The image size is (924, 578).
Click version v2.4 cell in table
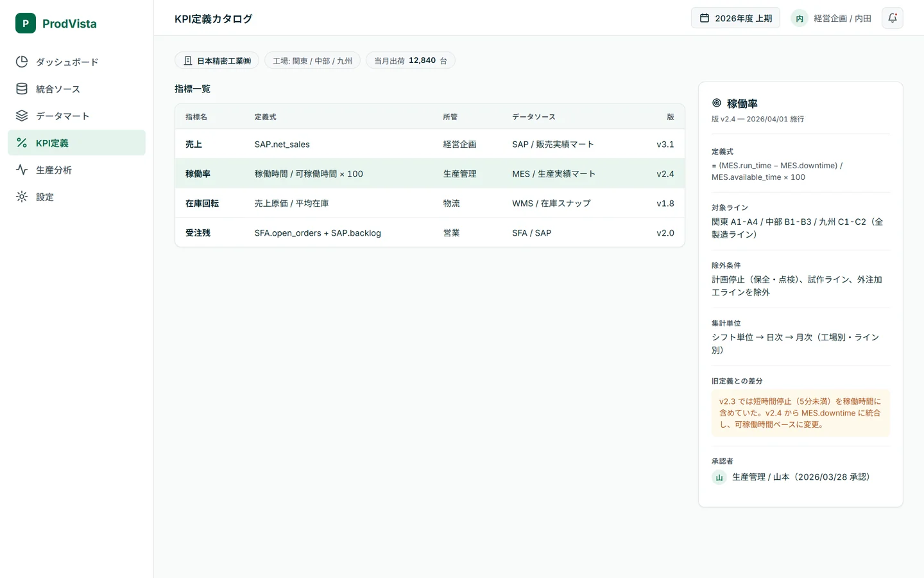665,174
